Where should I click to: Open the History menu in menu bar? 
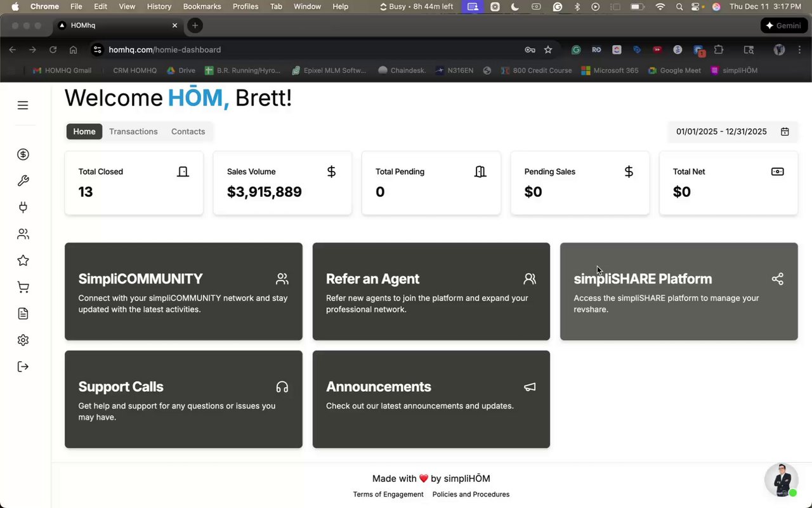coord(159,6)
